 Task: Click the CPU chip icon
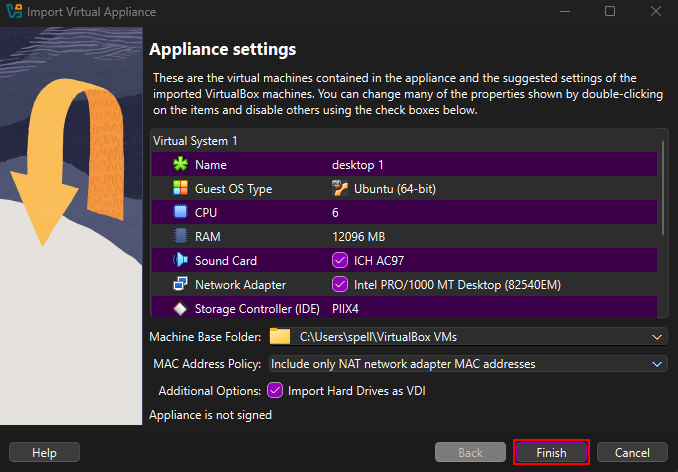coord(180,212)
